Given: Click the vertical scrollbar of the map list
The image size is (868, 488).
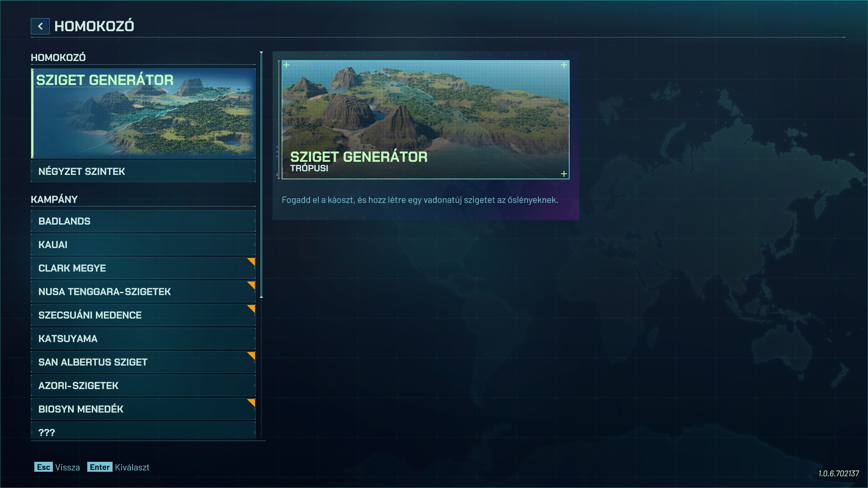Looking at the screenshot, I should pos(261,175).
